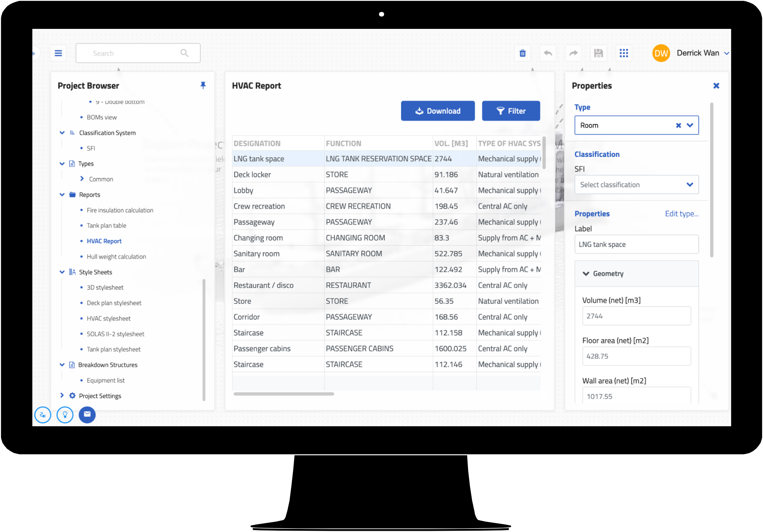Click the trash delete icon
The image size is (763, 532).
click(522, 53)
